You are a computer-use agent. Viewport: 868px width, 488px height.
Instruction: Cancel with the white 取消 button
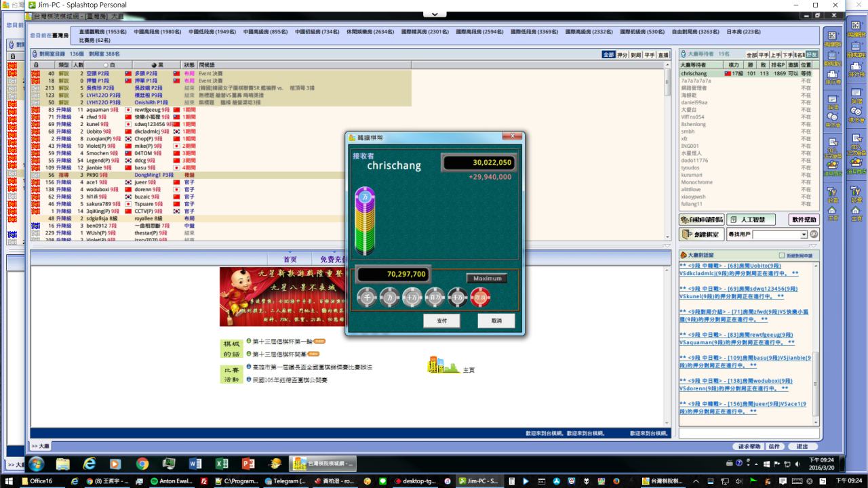point(496,321)
